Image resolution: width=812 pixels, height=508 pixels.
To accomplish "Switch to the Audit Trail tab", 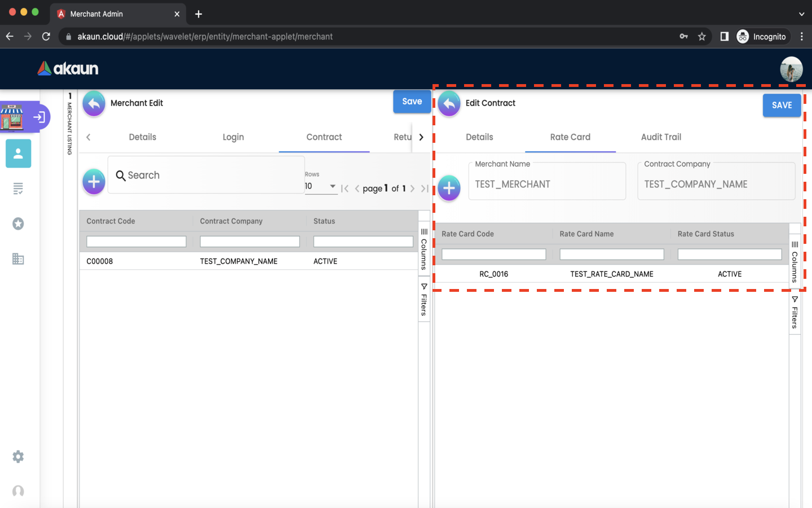I will click(x=661, y=137).
